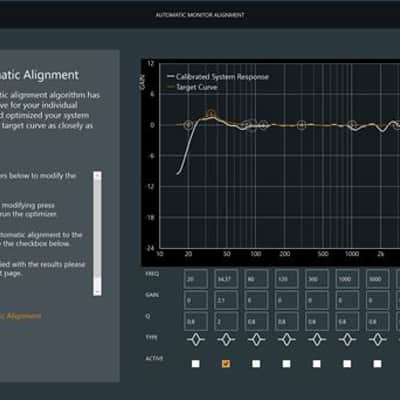Screen dimensions: 400x400
Task: Click the instructions panel scrollbar down arrow
Action: click(x=97, y=292)
